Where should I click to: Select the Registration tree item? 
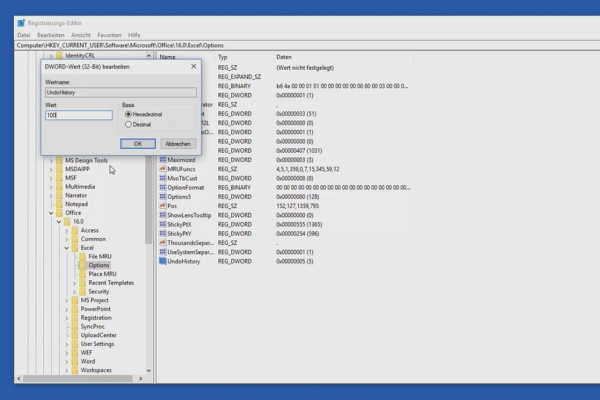point(96,318)
